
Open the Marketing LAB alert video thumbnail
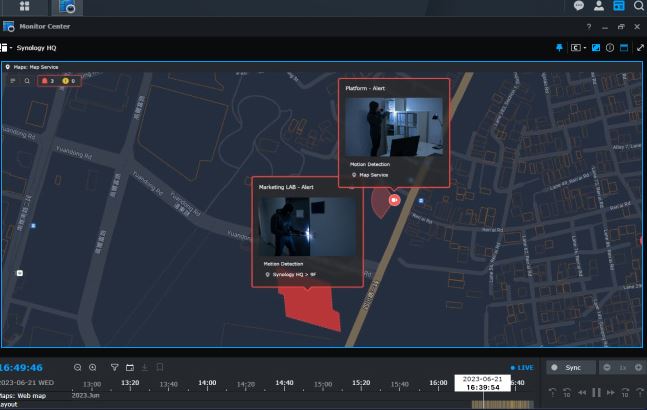coord(307,226)
